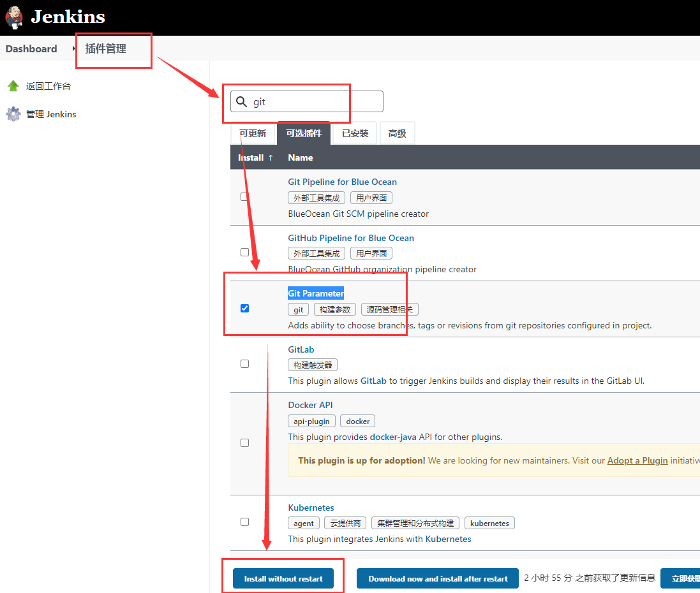Click the Install column sort arrow
This screenshot has width=700, height=593.
271,157
